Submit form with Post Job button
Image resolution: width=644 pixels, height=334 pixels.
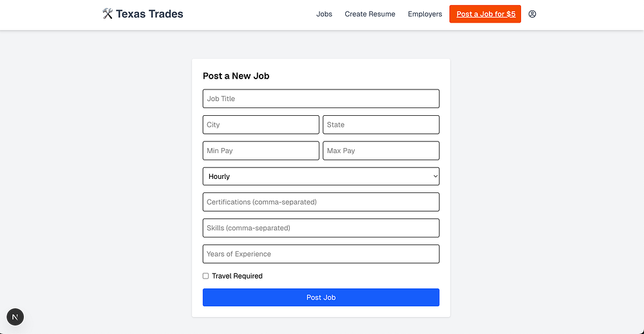point(321,297)
